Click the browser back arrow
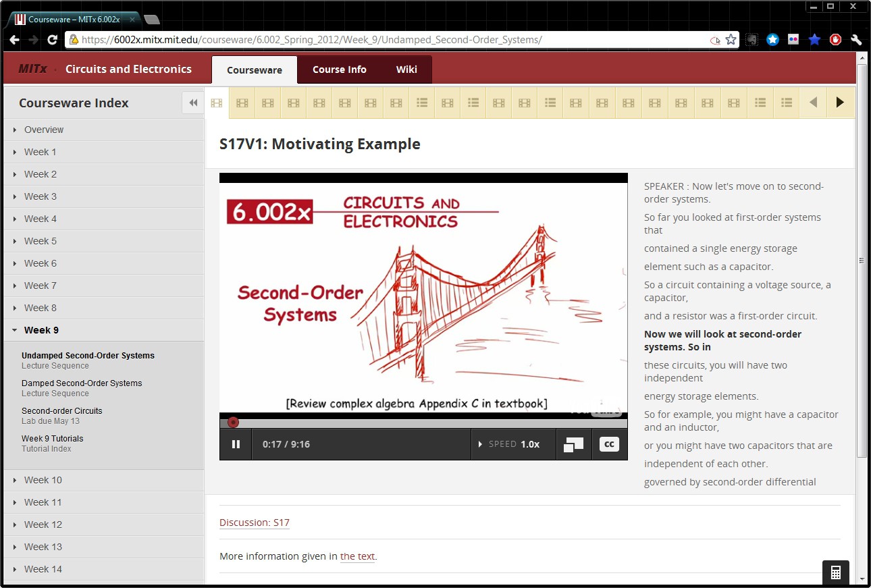 tap(14, 40)
